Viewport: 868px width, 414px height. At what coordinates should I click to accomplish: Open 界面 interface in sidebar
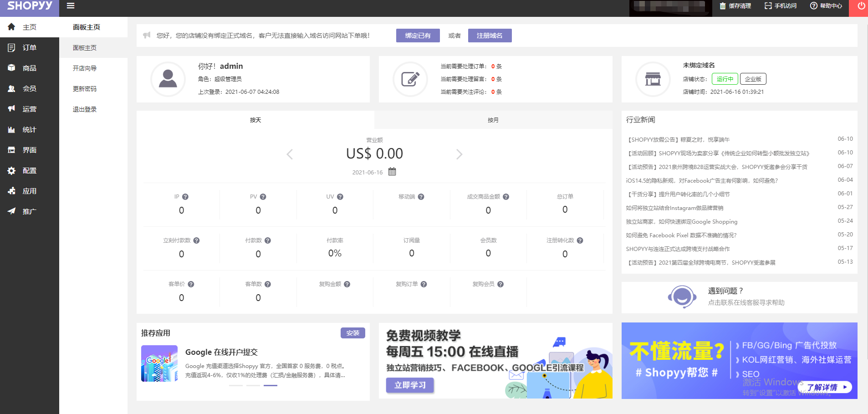point(30,150)
